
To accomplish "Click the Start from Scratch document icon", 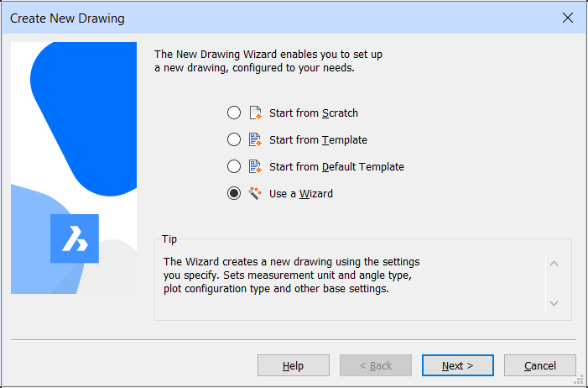I will [x=255, y=113].
